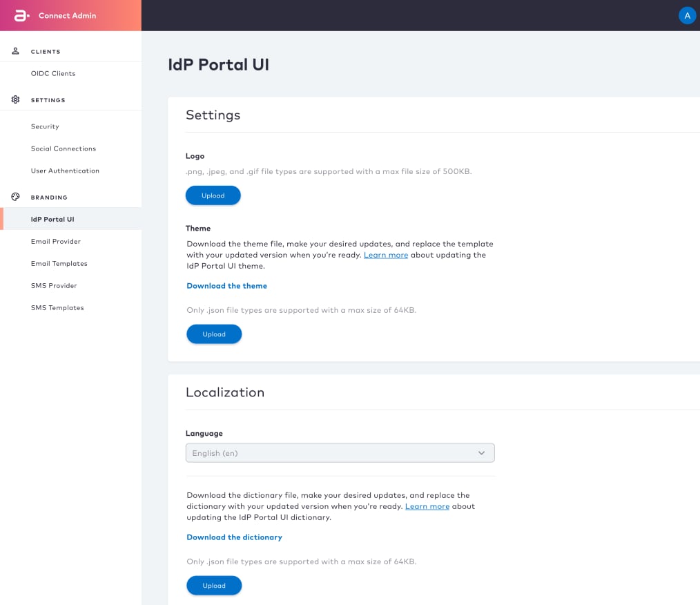The image size is (700, 605).
Task: Click Download the dictionary link
Action: (235, 537)
